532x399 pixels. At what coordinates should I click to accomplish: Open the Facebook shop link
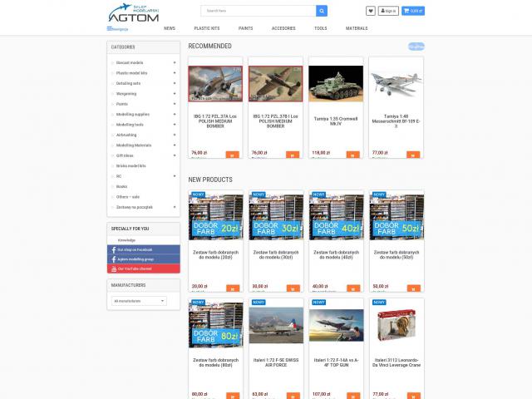tap(144, 249)
